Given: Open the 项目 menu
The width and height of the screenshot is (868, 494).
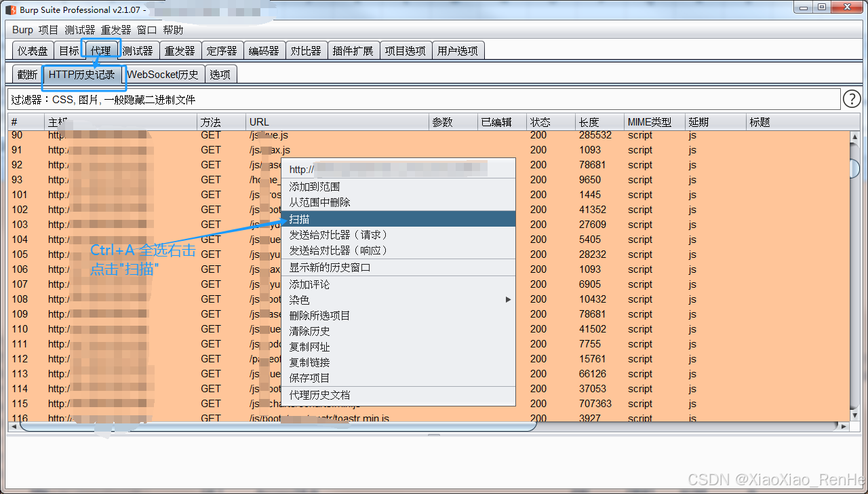Looking at the screenshot, I should [49, 30].
